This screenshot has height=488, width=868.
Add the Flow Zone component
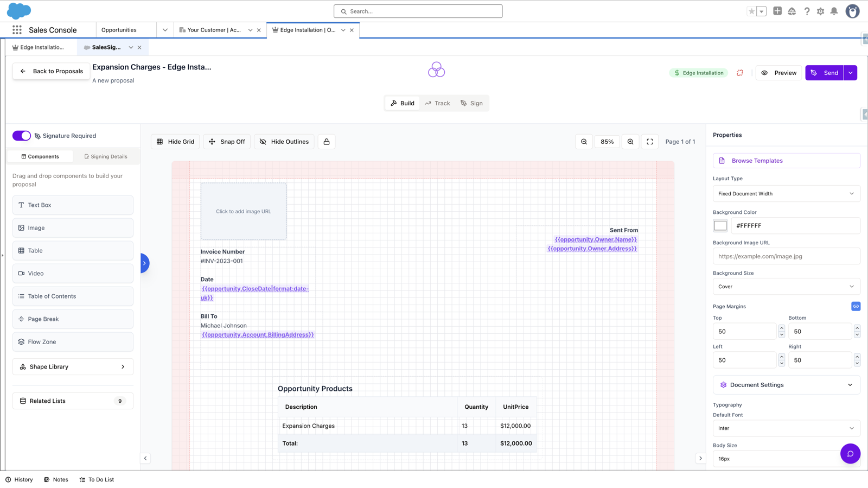tap(73, 342)
